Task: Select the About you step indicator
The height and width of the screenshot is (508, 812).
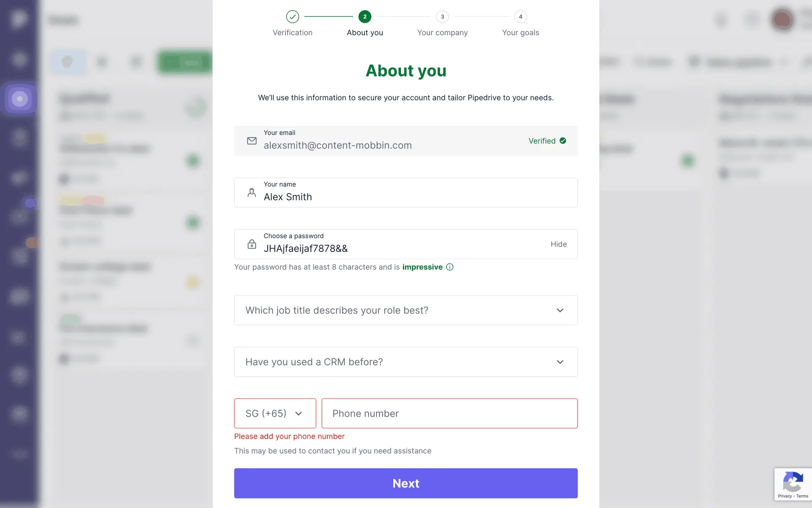Action: tap(365, 17)
